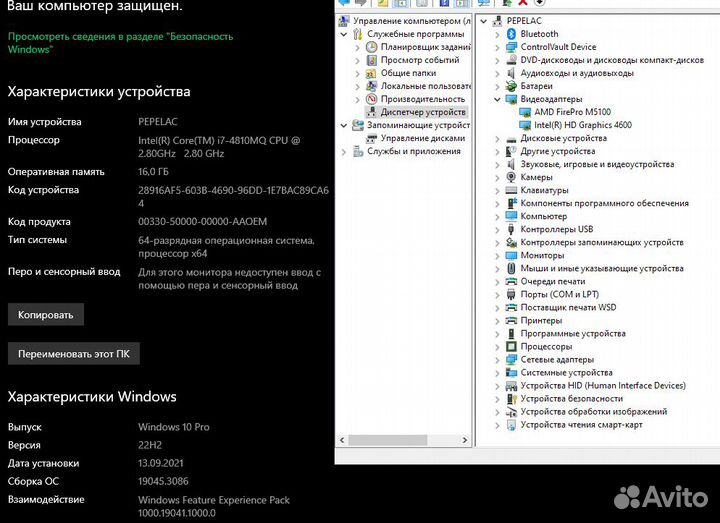Click the Переименовать этот ПК button
The image size is (720, 523).
click(73, 354)
